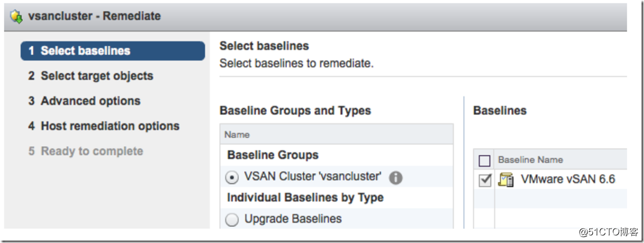
Task: Click the Baseline Groups section heading
Action: tap(273, 155)
